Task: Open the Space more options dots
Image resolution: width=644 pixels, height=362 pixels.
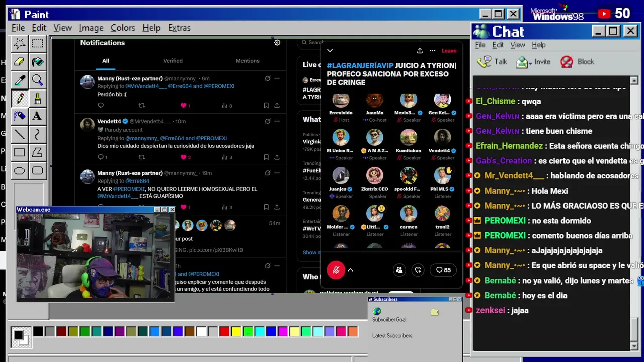Action: pyautogui.click(x=432, y=51)
